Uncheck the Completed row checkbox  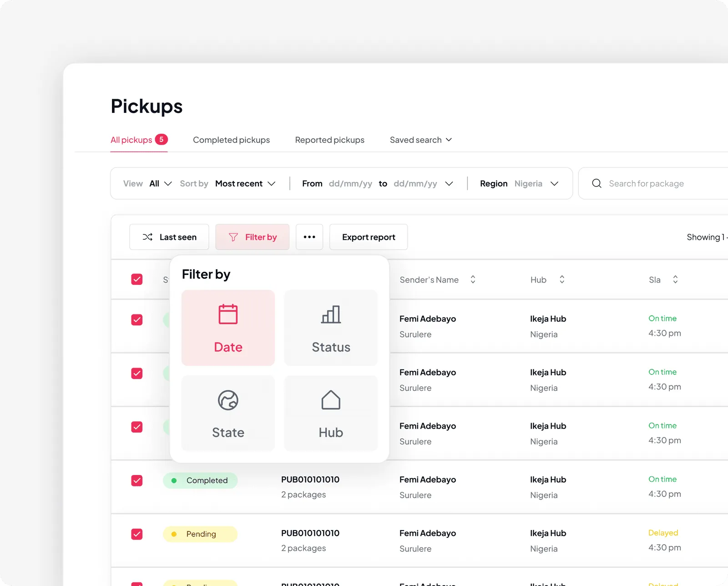click(137, 480)
